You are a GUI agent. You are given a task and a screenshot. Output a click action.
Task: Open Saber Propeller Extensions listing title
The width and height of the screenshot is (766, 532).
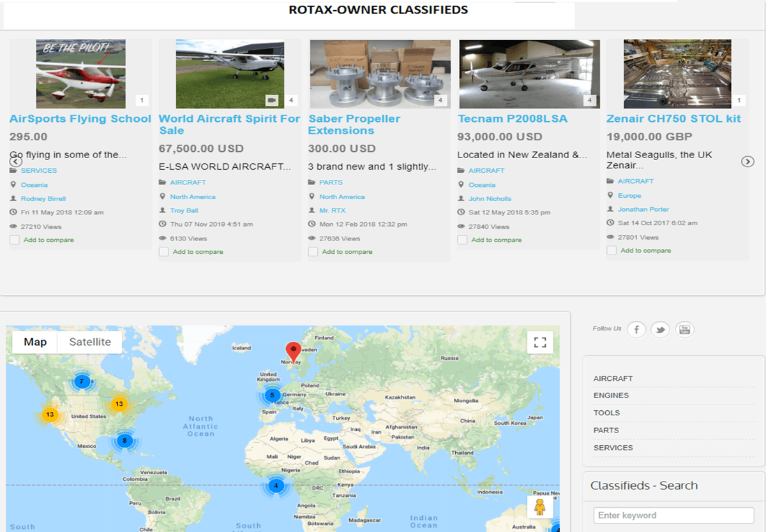(x=354, y=124)
